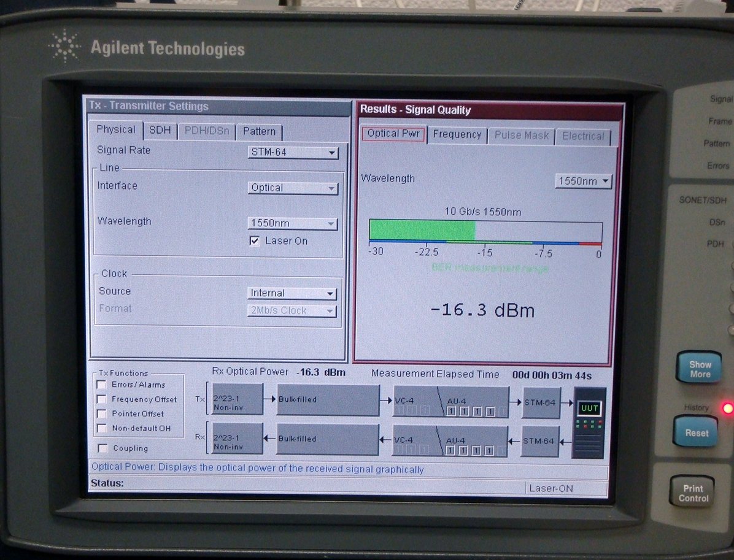Switch to the SDH tab
This screenshot has width=734, height=560.
(160, 131)
